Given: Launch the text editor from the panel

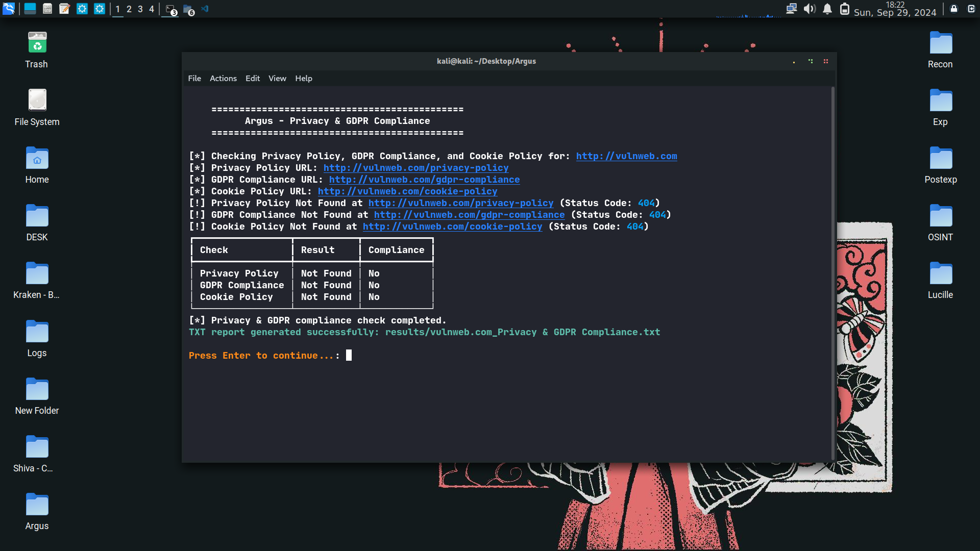Looking at the screenshot, I should click(x=64, y=9).
